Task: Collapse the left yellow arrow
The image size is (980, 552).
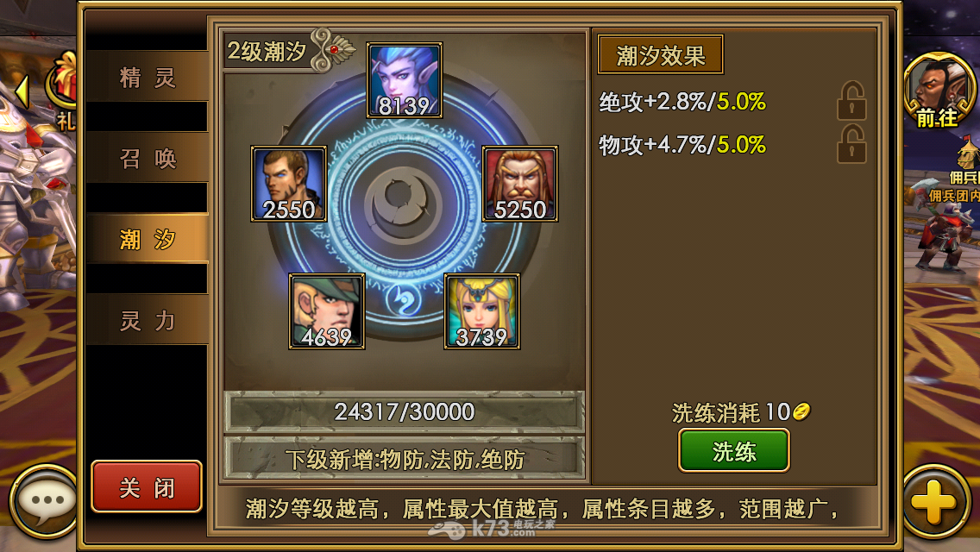Action: click(x=22, y=92)
